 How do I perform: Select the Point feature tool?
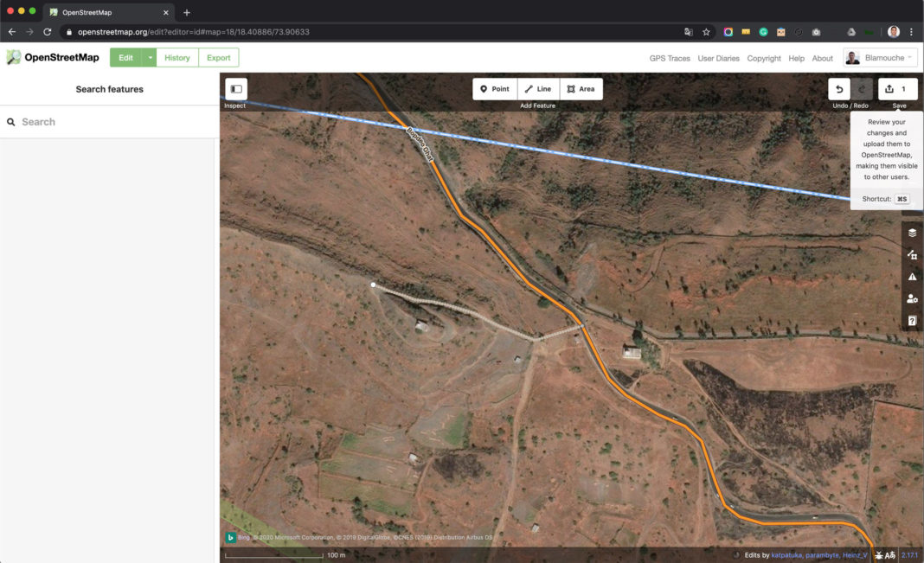[495, 89]
